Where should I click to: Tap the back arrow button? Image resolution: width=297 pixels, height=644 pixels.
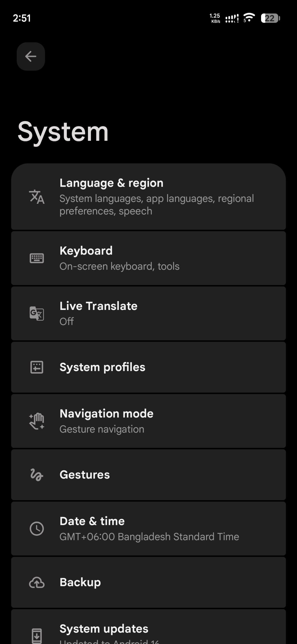point(31,56)
